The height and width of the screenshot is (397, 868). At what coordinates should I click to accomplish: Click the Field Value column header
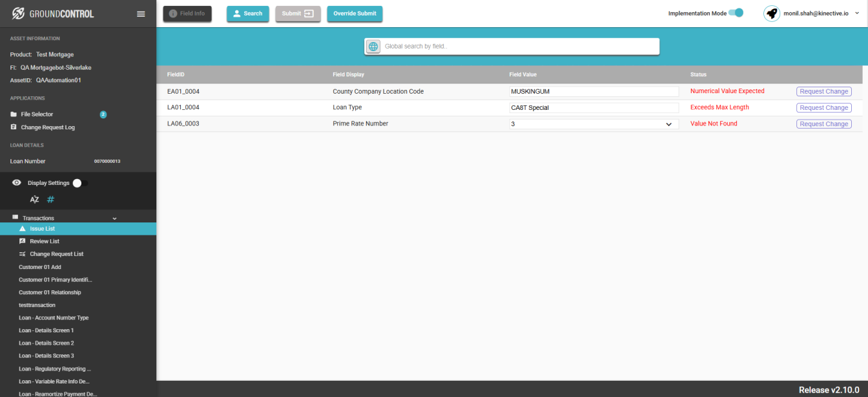(523, 75)
